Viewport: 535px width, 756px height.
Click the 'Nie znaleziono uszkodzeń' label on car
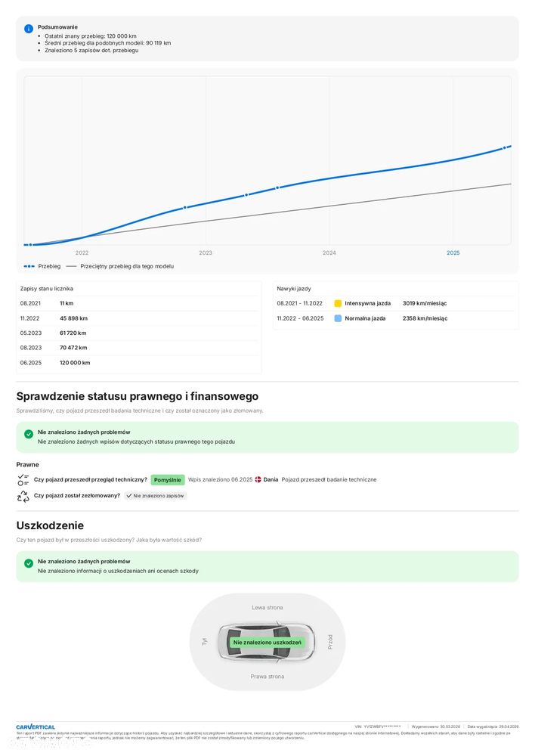[267, 643]
